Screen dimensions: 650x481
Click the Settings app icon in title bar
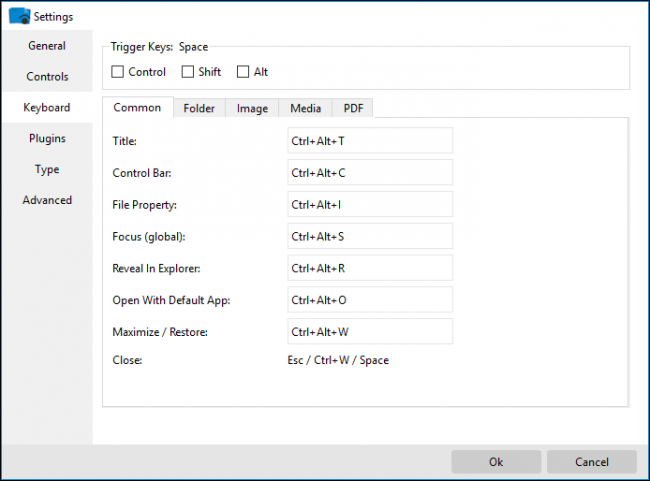19,16
